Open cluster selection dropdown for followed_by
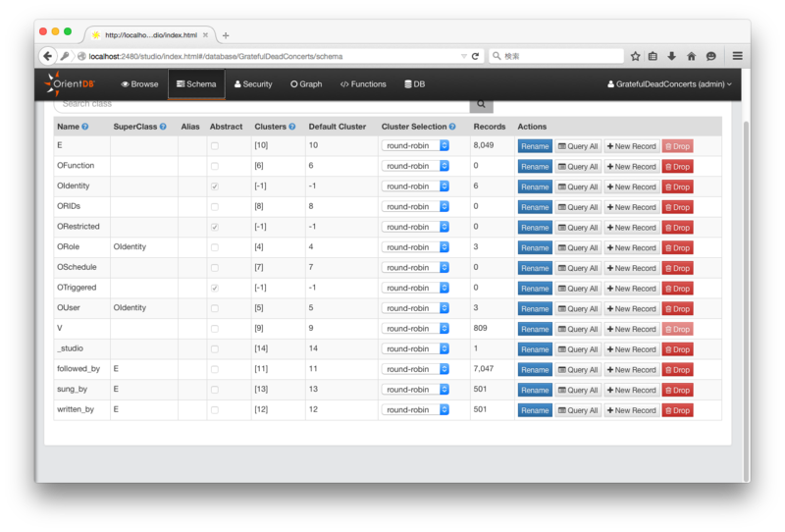The image size is (785, 532). pyautogui.click(x=415, y=369)
